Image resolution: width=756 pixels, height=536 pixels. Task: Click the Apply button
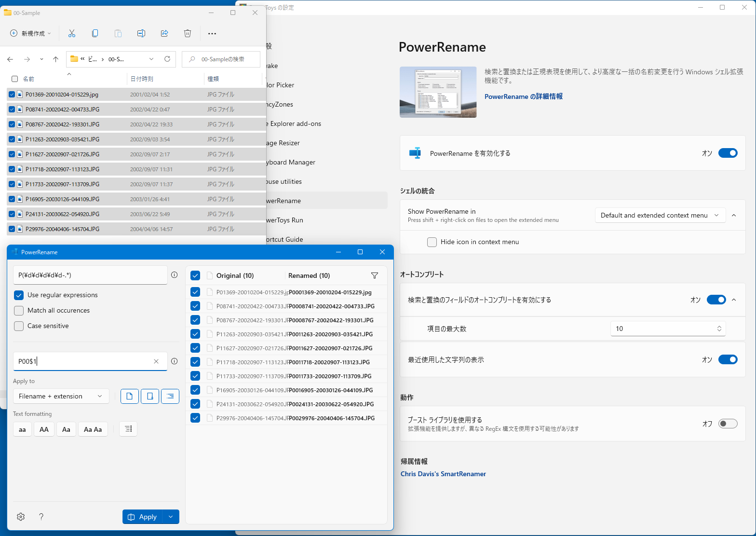(x=143, y=517)
